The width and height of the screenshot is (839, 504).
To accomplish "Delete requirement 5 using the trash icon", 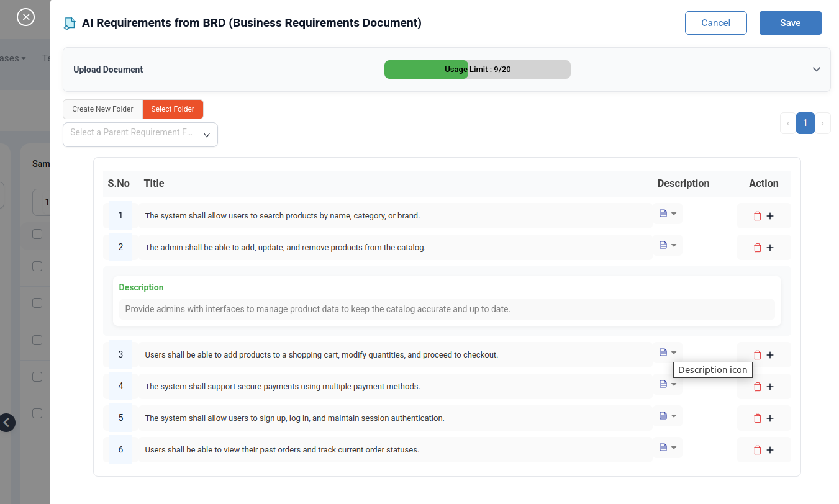I will [x=757, y=418].
